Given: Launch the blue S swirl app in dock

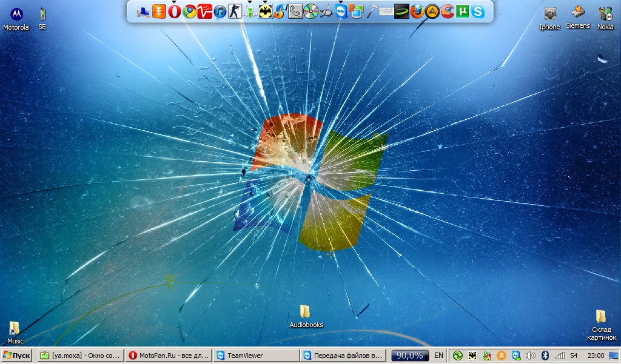Looking at the screenshot, I should [x=280, y=12].
